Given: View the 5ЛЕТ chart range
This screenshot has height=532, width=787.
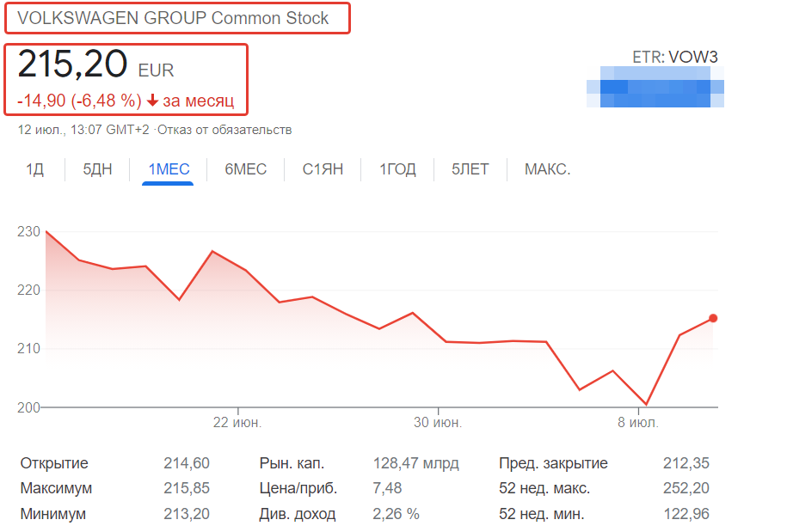Looking at the screenshot, I should [x=470, y=169].
